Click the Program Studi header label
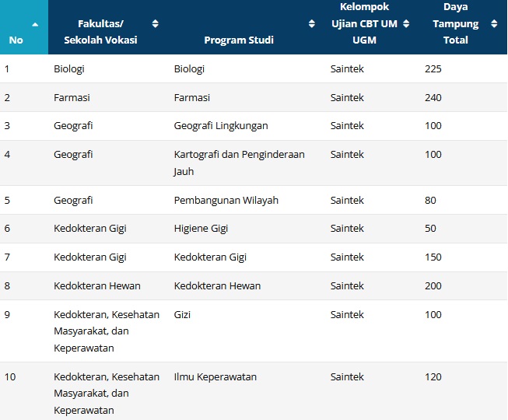The width and height of the screenshot is (508, 420). coord(239,40)
